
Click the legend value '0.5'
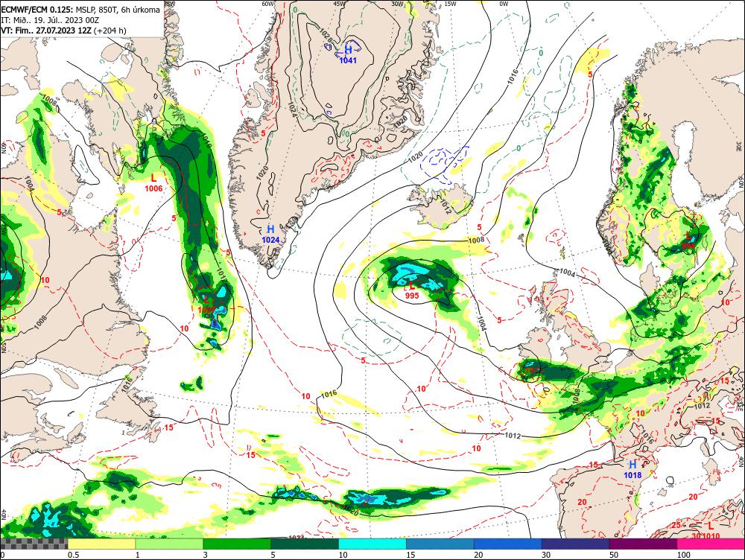coord(73,555)
